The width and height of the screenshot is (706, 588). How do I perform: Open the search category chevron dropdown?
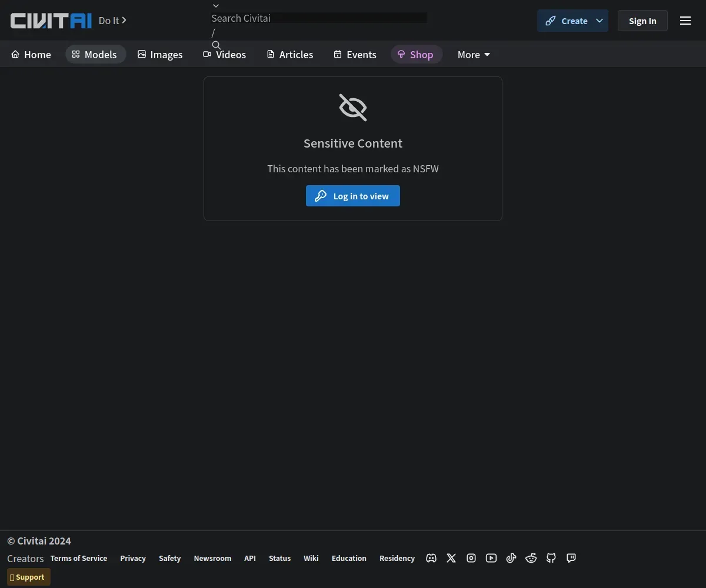[216, 6]
